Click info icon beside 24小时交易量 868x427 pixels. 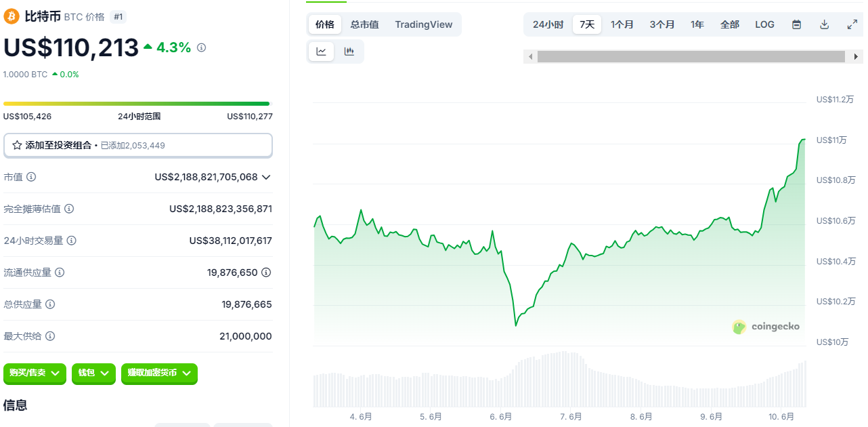(72, 241)
